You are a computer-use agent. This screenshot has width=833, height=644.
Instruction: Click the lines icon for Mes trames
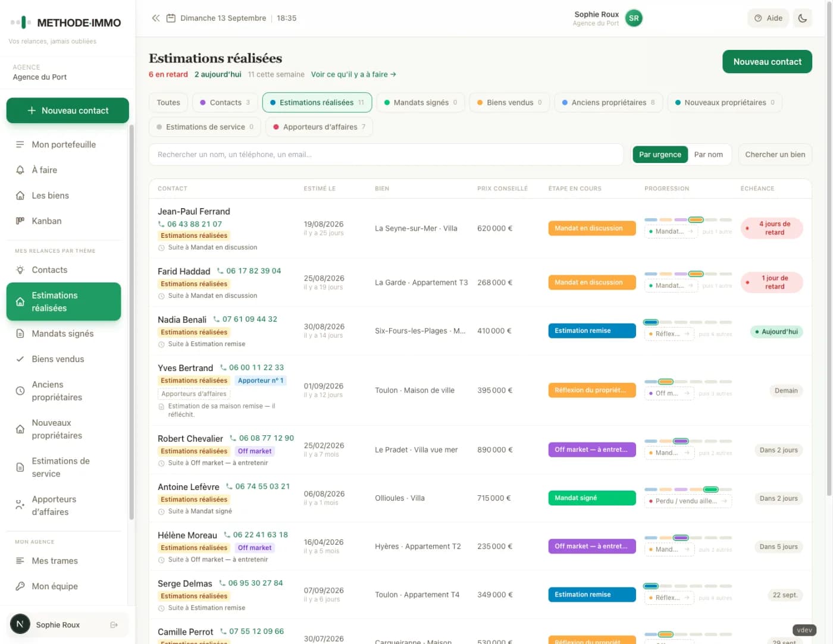tap(20, 561)
